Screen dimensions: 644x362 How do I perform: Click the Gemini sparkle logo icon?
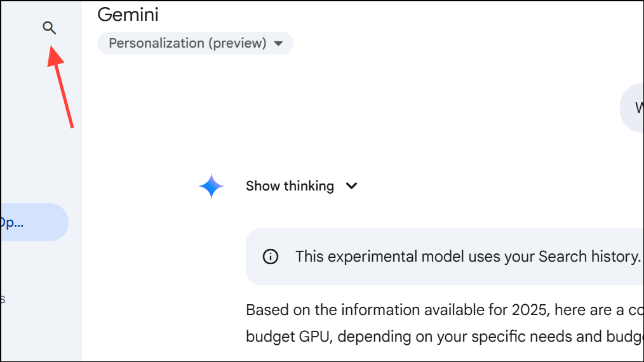(211, 186)
